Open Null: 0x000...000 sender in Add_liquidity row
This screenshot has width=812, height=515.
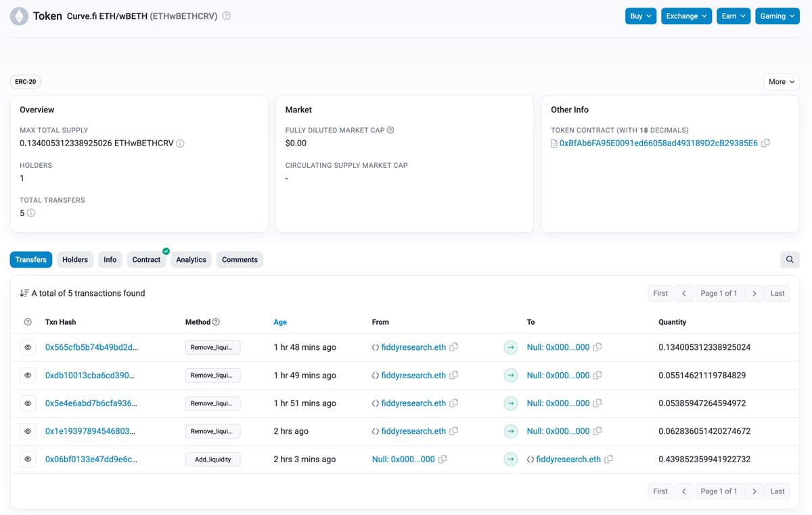(403, 460)
